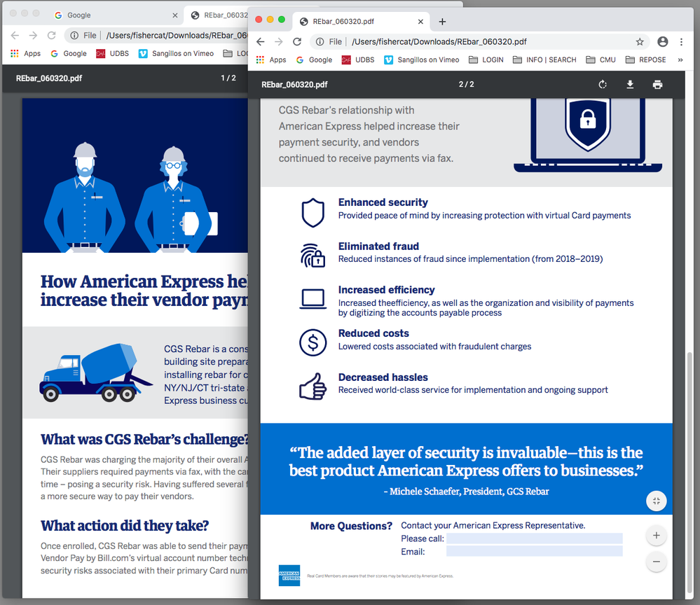Go back in the back window
Viewport: 700px width, 605px height.
15,35
